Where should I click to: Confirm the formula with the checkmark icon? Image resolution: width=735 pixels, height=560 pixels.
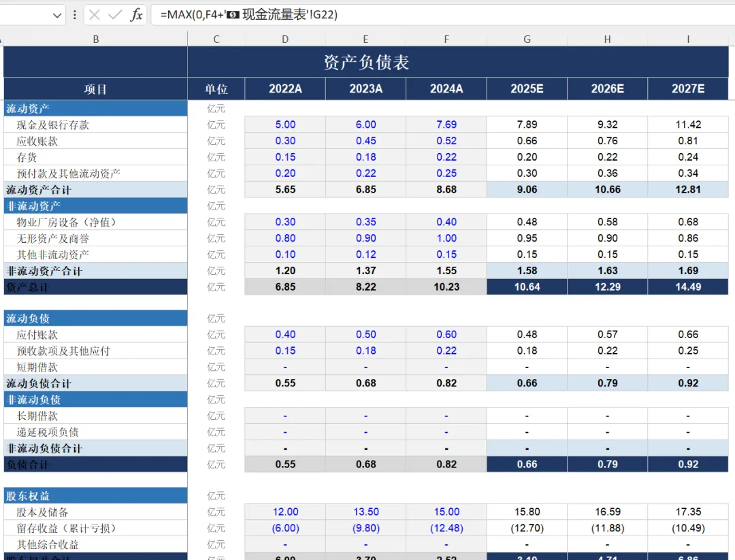[115, 15]
